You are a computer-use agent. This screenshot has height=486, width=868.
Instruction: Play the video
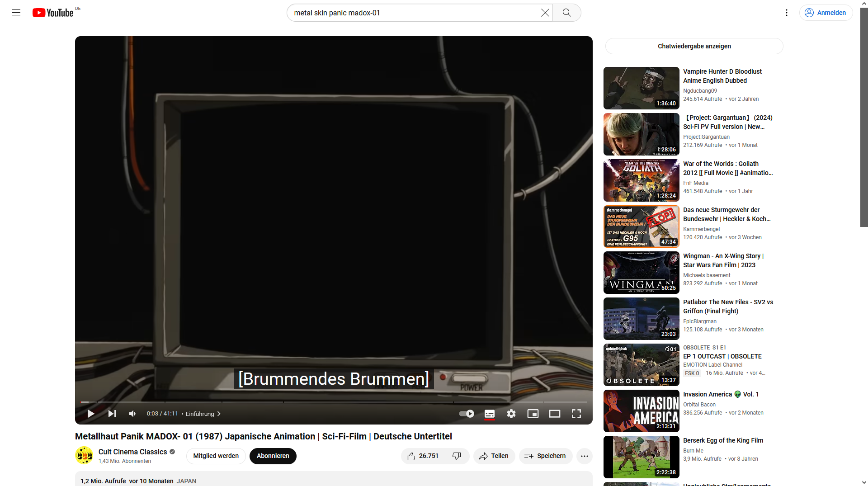pyautogui.click(x=90, y=414)
